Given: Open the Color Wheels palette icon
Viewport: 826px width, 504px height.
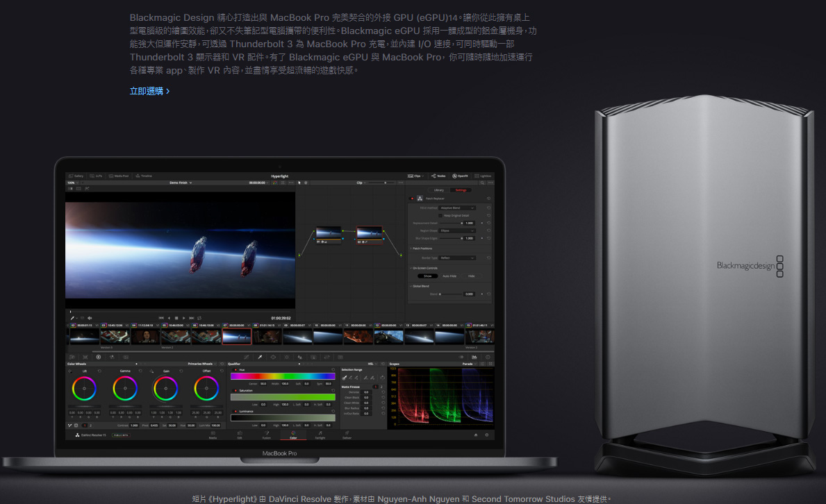Looking at the screenshot, I should coord(98,357).
